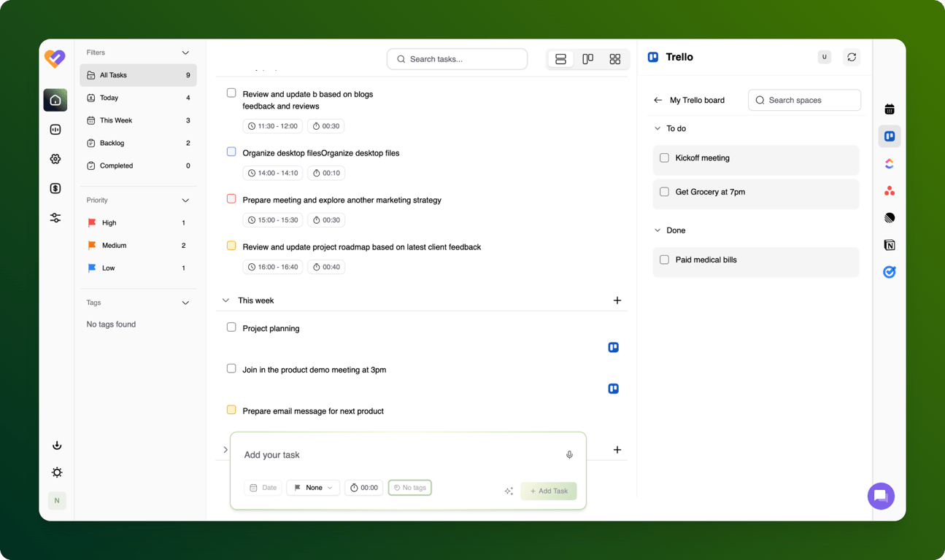This screenshot has height=560, width=945.
Task: Select the Trello integration icon in right rail
Action: coord(890,136)
